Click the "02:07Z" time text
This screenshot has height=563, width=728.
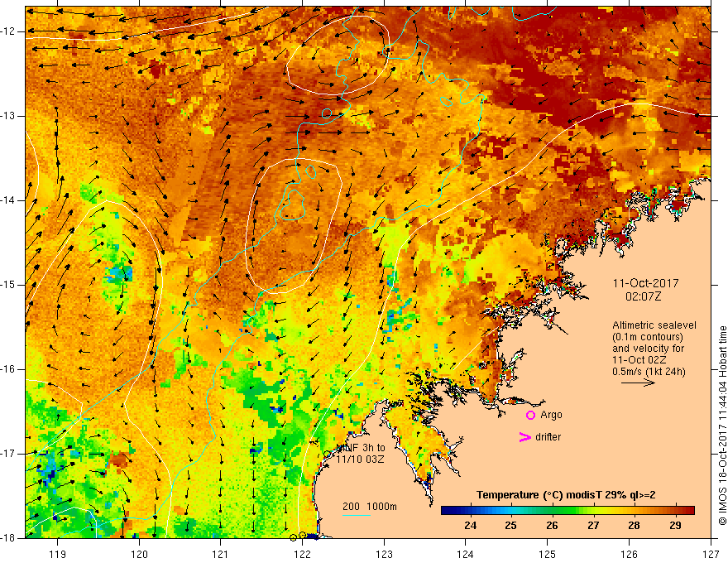(643, 296)
